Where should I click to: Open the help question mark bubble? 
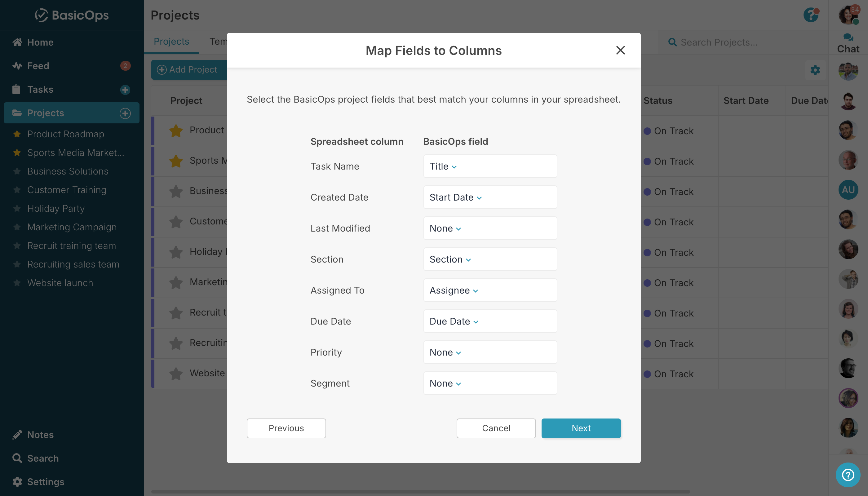point(848,474)
